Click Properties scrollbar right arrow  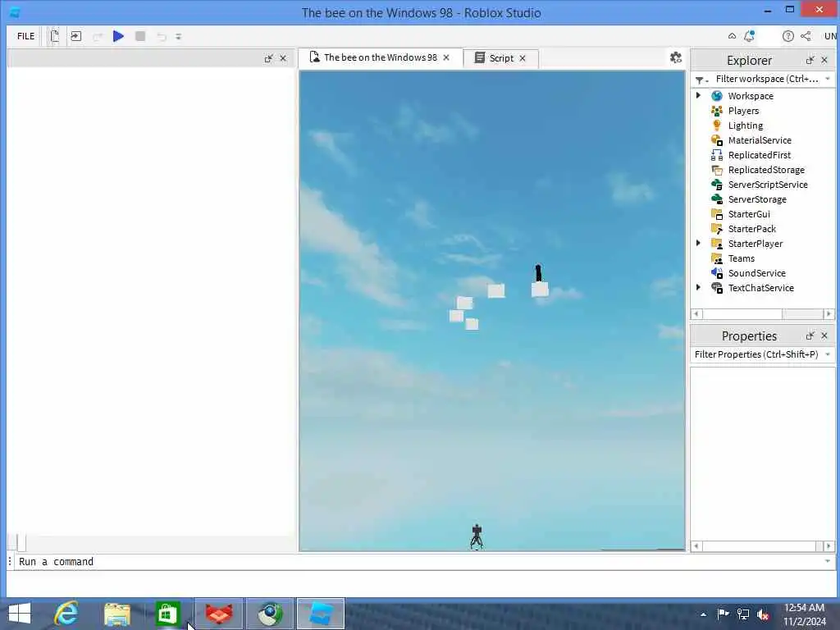[x=829, y=546]
